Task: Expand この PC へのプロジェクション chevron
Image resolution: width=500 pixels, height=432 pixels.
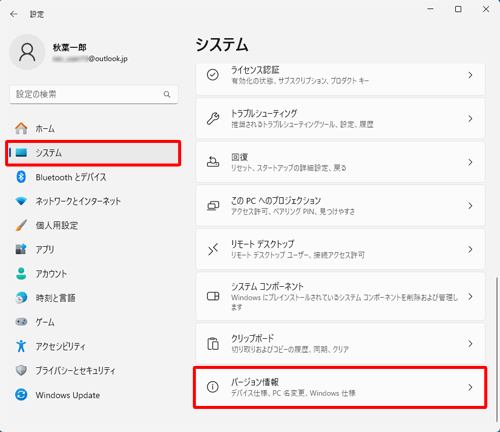Action: pyautogui.click(x=470, y=206)
